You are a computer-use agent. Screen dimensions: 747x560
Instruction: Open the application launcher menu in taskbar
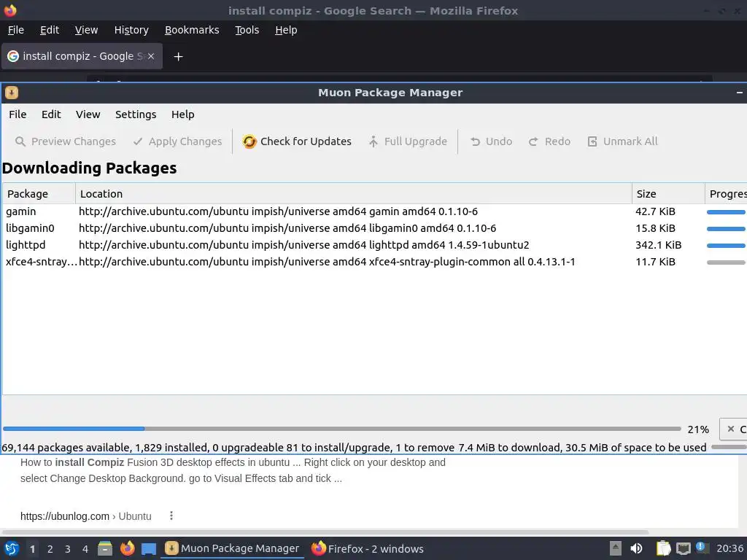pyautogui.click(x=12, y=548)
